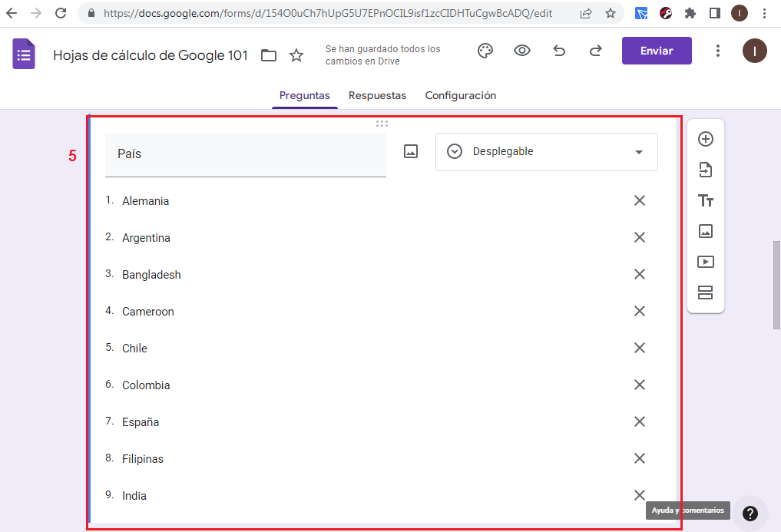
Task: Edit the Bangladesh option text
Action: (151, 275)
